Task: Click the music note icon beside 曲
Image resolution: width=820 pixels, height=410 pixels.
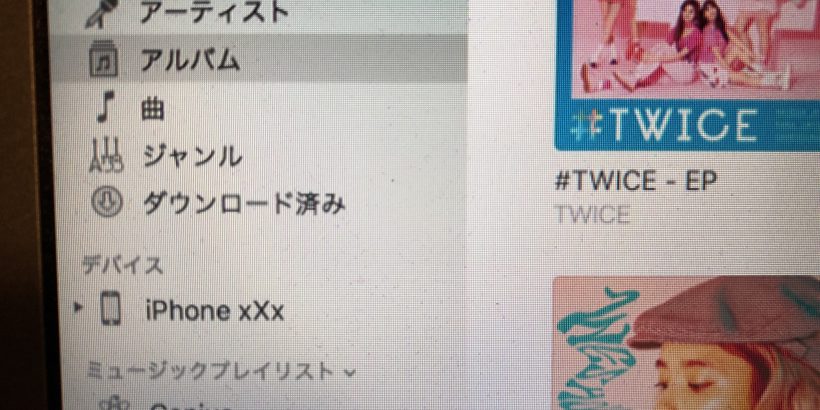Action: click(x=107, y=107)
